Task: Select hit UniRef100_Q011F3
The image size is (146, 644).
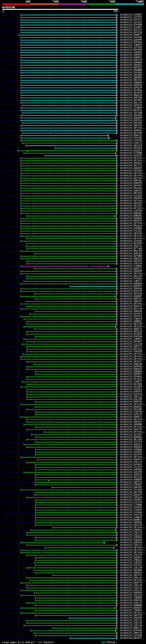Action: click(x=131, y=151)
